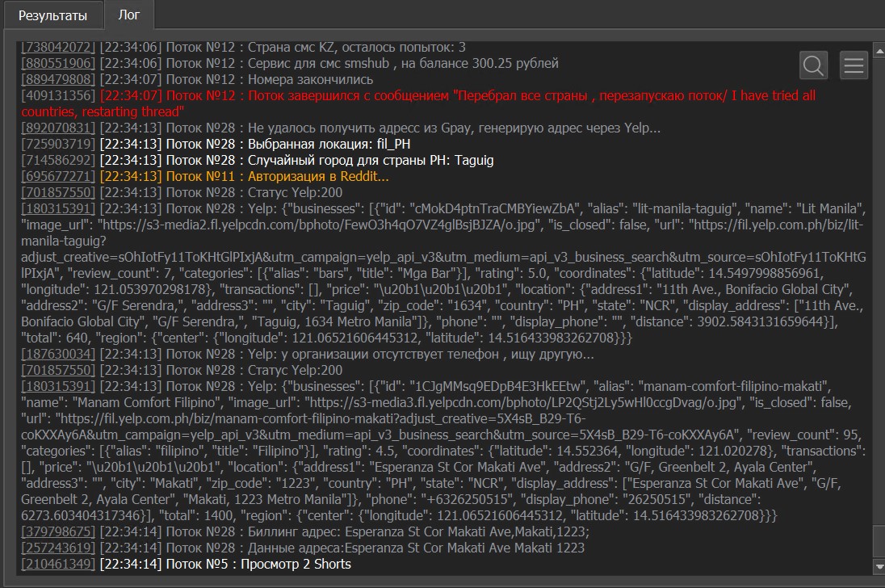This screenshot has height=588, width=885.
Task: Open log ID link 725903719
Action: click(x=58, y=144)
